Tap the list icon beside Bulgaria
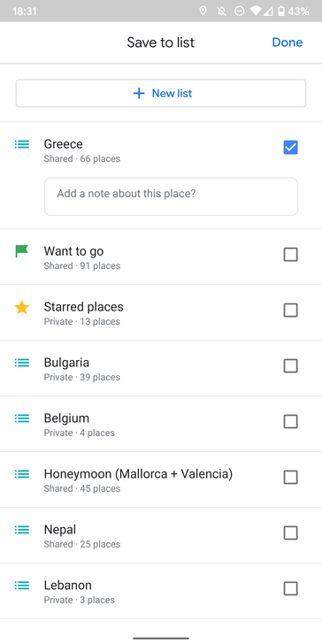This screenshot has width=322, height=644. coord(22,363)
